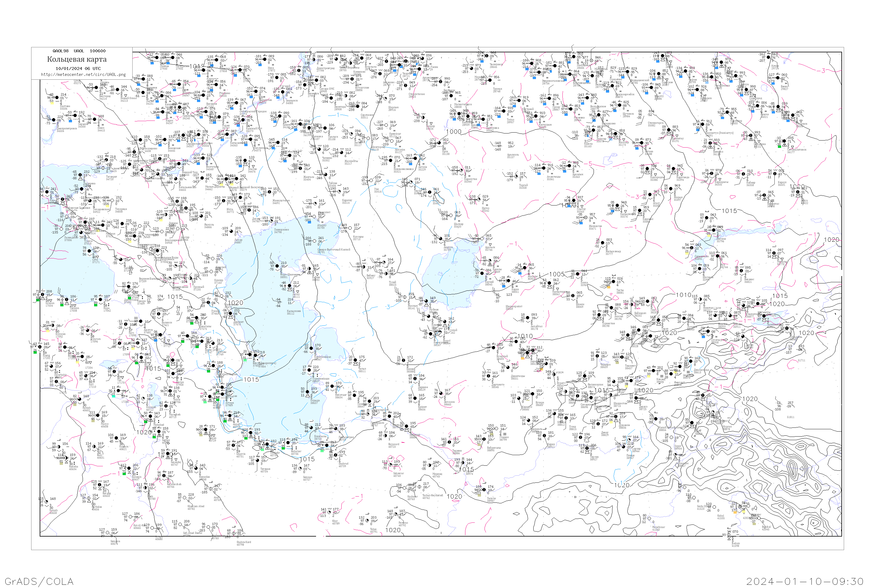This screenshot has height=588, width=882.
Task: Click the Ferdous station circle symbol
Action: click(396, 514)
